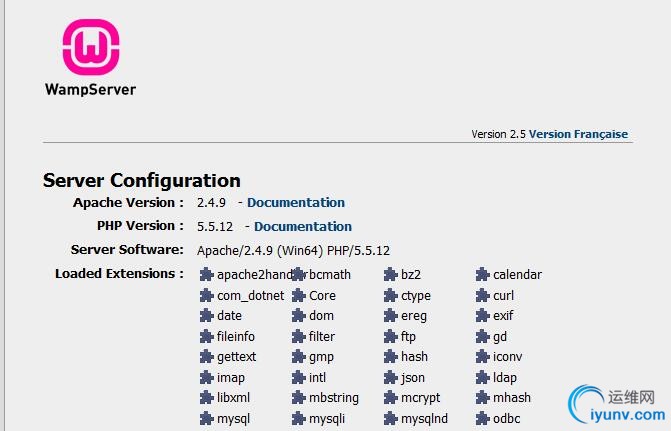Select the 'Server Configuration' heading

[142, 181]
